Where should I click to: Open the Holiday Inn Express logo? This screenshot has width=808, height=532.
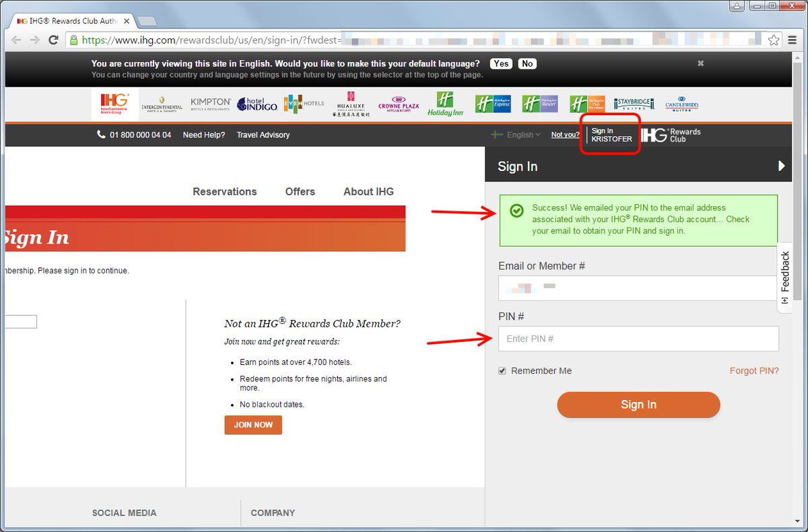point(493,104)
